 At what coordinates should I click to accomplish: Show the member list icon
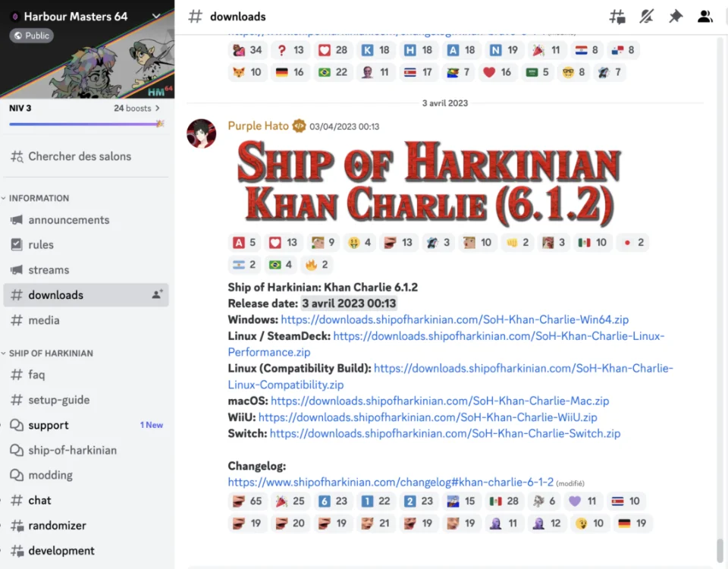coord(704,17)
